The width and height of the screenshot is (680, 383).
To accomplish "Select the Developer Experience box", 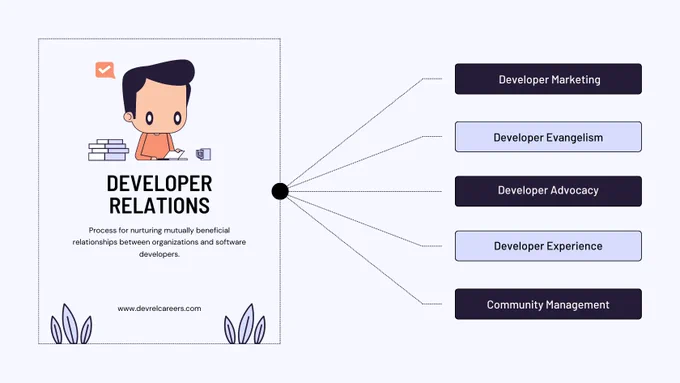I will tap(548, 246).
